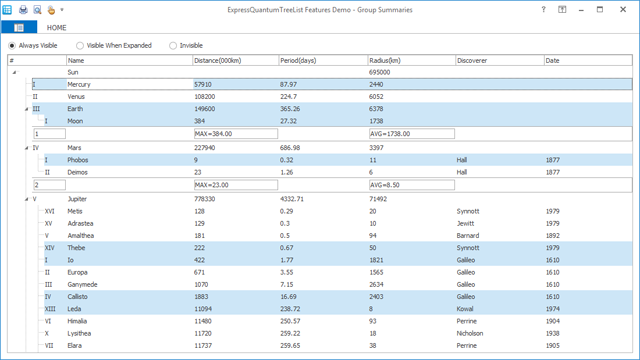Viewport: 640px width, 360px height.
Task: Select the Thebe row
Action: [x=338, y=248]
